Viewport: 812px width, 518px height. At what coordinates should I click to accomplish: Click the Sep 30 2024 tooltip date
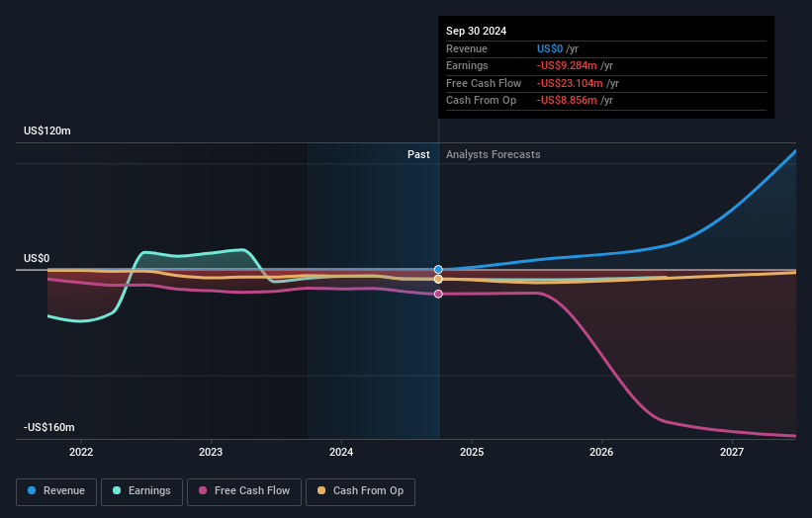click(477, 31)
